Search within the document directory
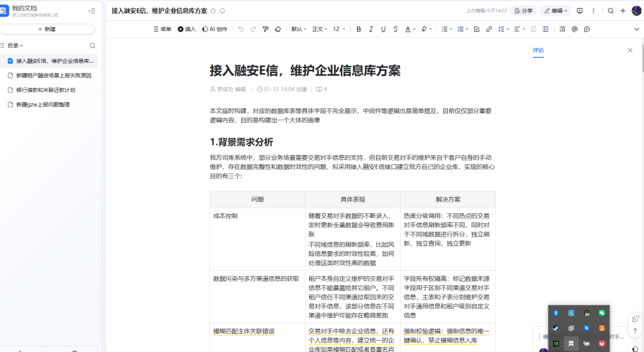The height and width of the screenshot is (352, 644). 92,45
